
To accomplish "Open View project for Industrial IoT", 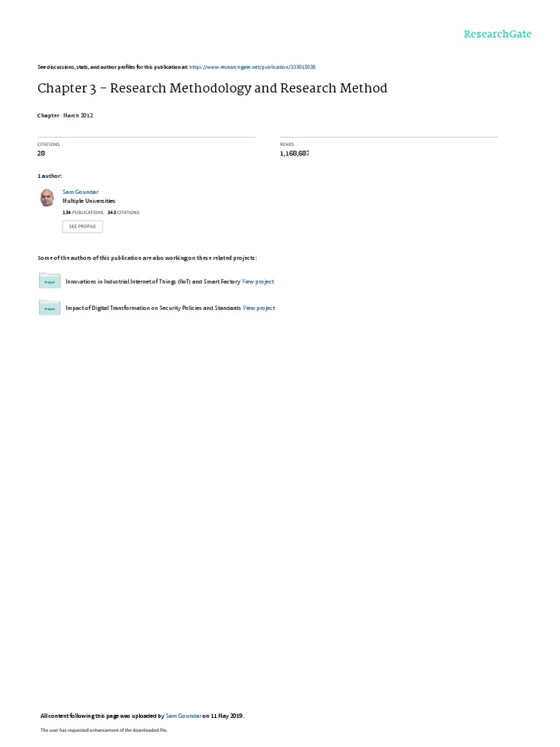I will 257,282.
